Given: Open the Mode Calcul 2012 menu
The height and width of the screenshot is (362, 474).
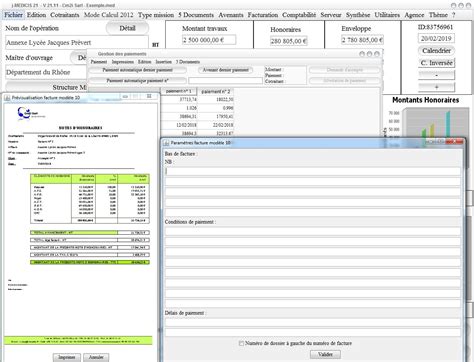Looking at the screenshot, I should tap(108, 15).
